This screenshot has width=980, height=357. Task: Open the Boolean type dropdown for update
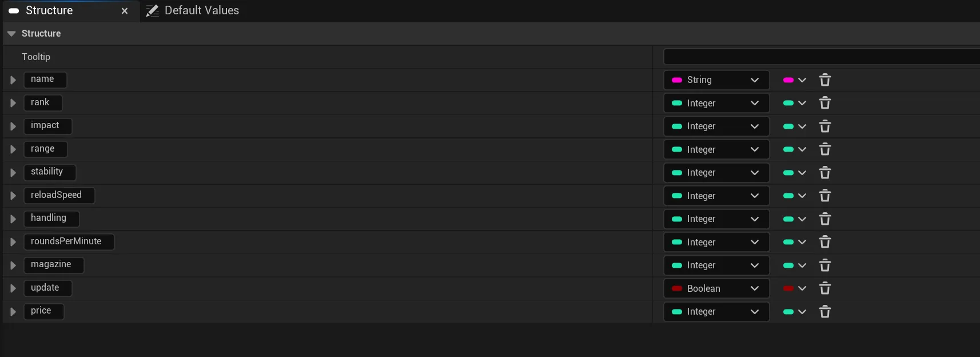716,288
